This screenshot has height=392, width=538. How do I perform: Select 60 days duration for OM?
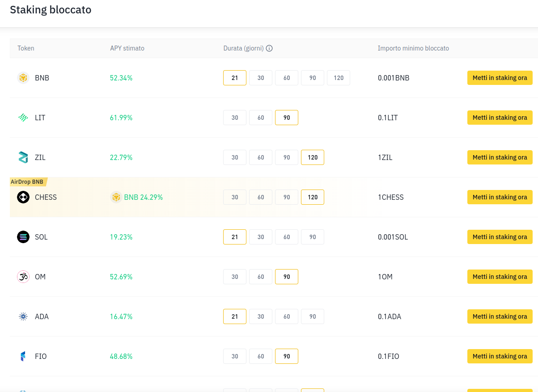point(261,277)
